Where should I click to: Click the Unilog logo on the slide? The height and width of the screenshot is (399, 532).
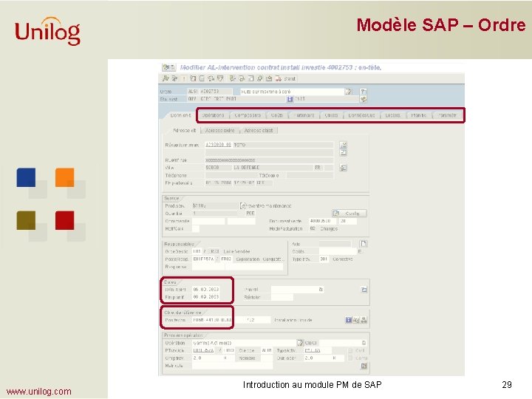coord(47,31)
